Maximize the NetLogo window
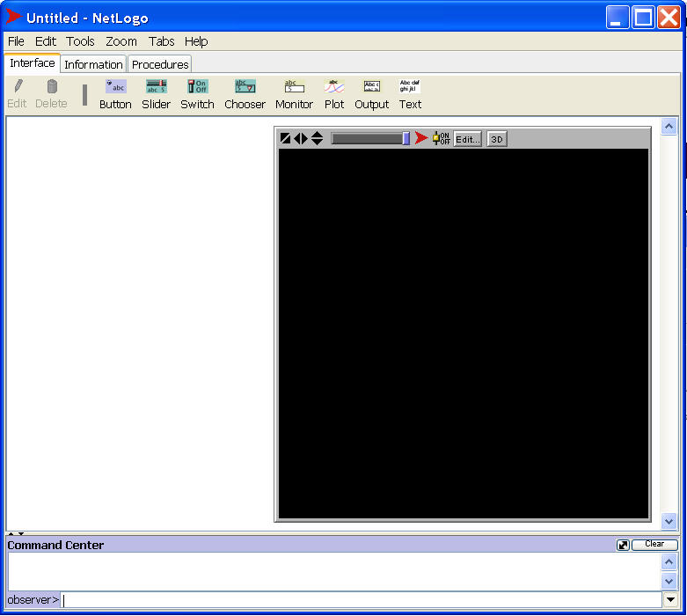Viewport: 687px width, 616px height. click(643, 18)
